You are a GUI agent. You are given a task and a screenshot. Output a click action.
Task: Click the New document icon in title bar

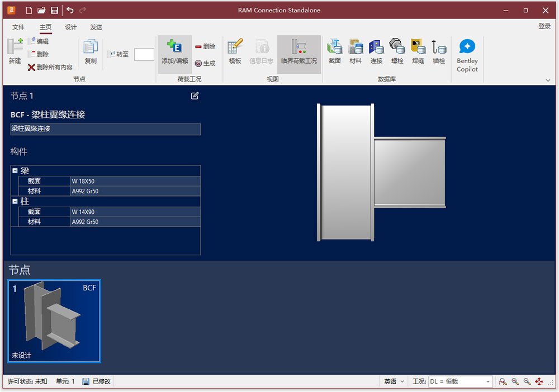click(x=29, y=10)
